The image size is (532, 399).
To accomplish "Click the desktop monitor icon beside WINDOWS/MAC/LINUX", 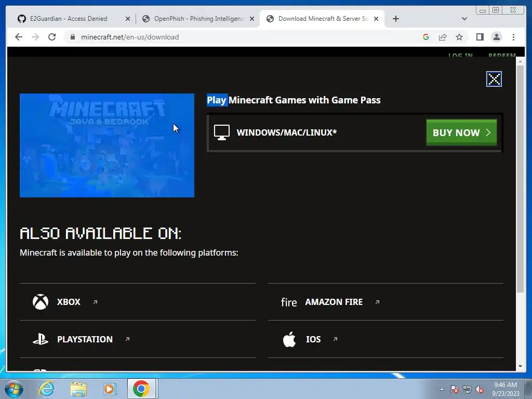I will point(222,132).
